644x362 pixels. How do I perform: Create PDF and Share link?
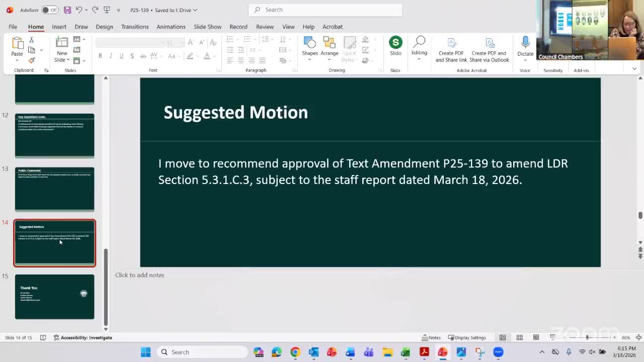[451, 49]
